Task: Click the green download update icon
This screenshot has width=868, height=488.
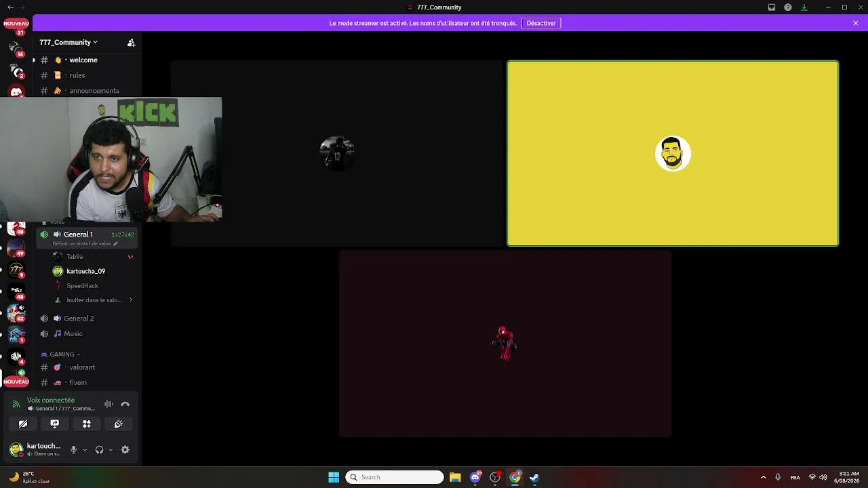Action: point(804,7)
